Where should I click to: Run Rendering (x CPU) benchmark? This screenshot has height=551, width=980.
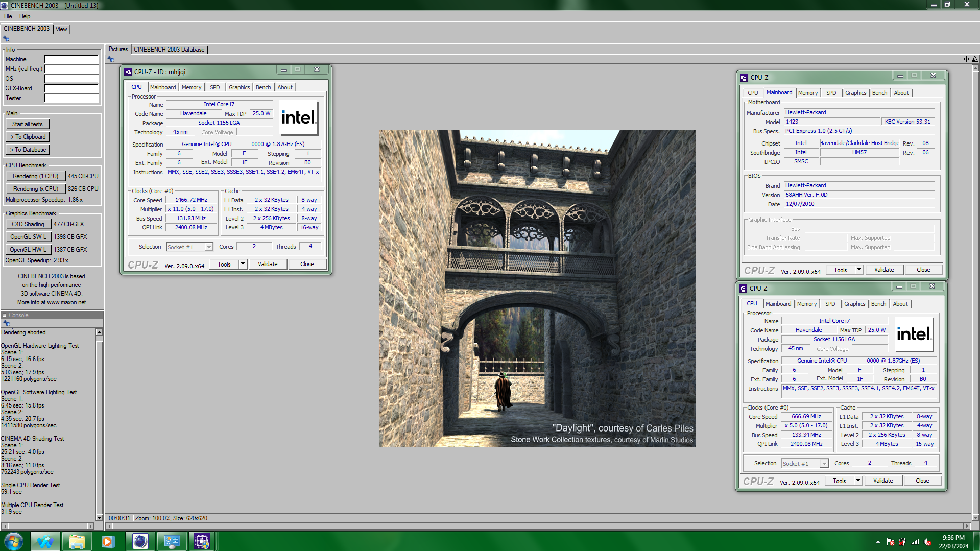(x=36, y=189)
